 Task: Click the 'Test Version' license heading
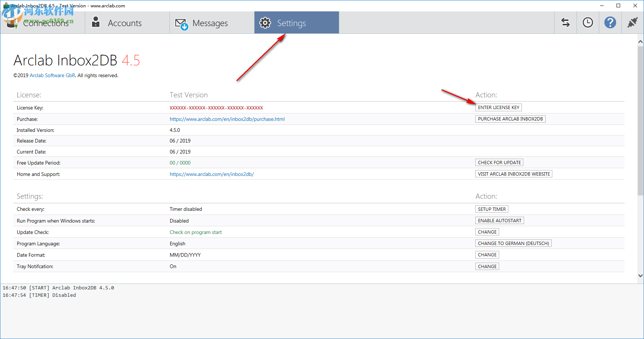click(189, 95)
